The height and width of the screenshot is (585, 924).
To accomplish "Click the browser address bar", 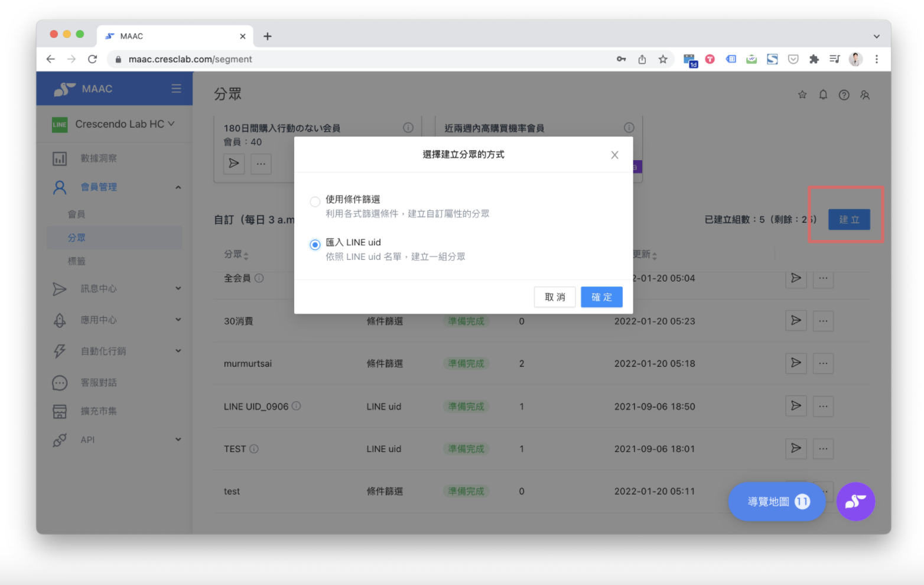I will tap(366, 59).
